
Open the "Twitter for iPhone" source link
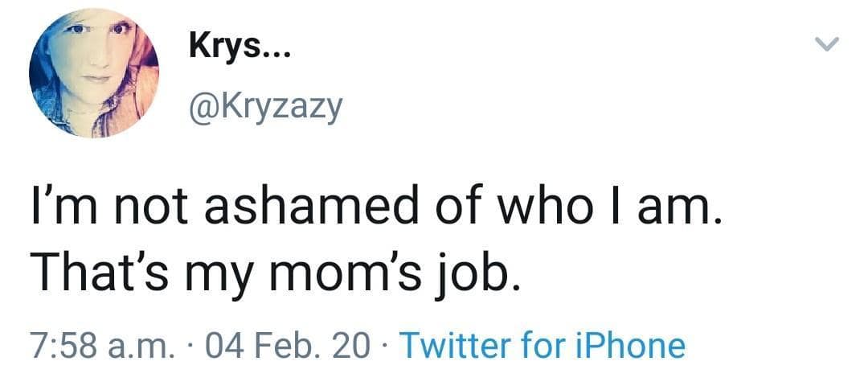click(542, 347)
